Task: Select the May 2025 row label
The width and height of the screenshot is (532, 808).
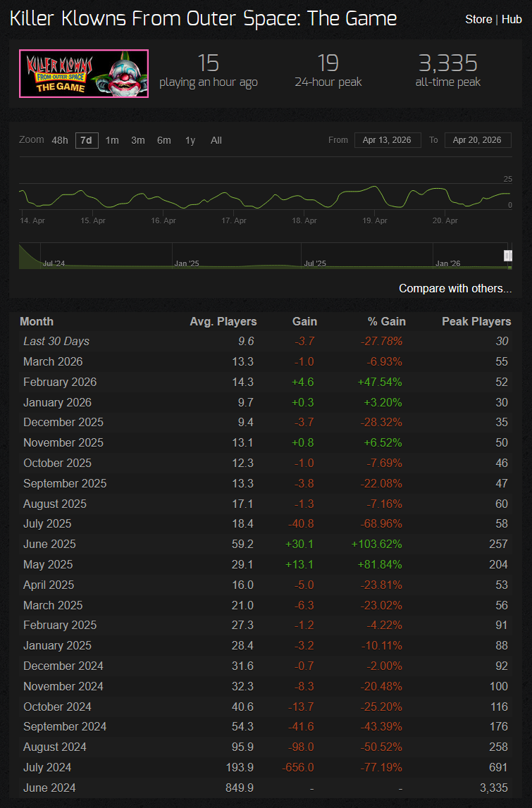Action: tap(48, 565)
